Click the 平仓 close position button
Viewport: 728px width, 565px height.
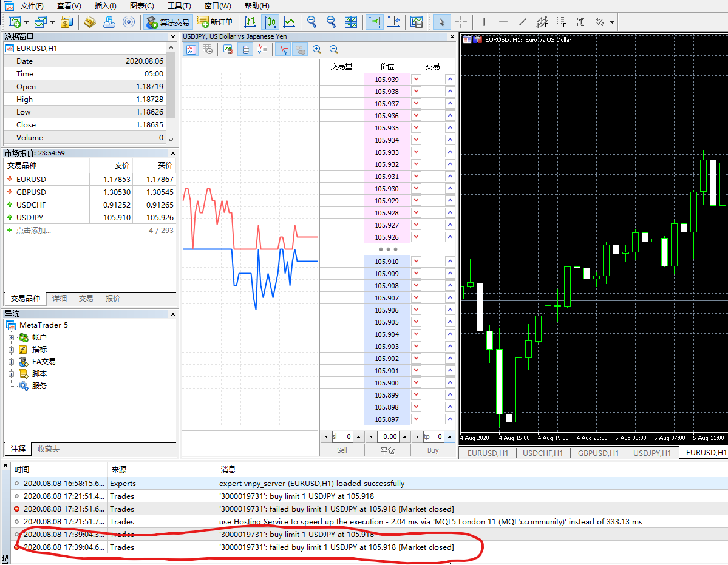pos(387,450)
